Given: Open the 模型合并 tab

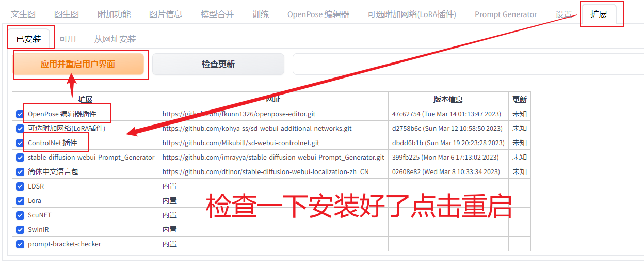Looking at the screenshot, I should (x=217, y=14).
